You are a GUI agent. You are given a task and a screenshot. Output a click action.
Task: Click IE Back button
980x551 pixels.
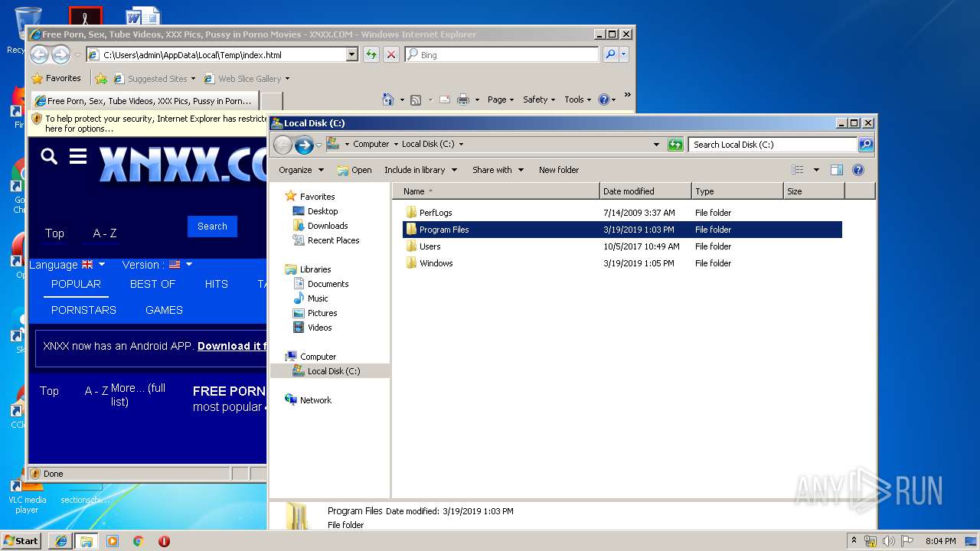39,54
